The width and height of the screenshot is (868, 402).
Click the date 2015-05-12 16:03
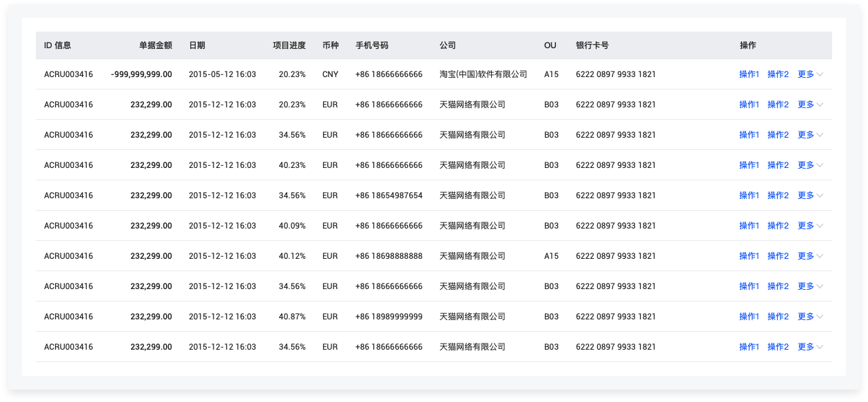point(223,74)
